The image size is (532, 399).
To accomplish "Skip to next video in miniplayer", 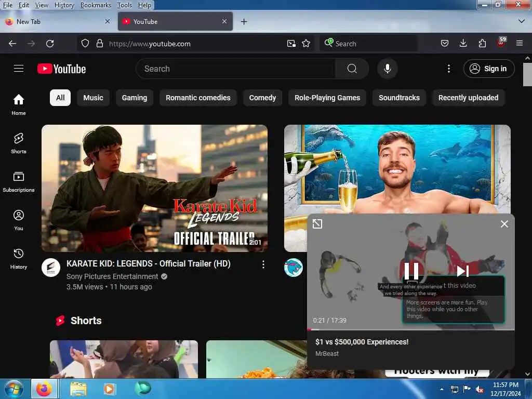I will pos(463,271).
